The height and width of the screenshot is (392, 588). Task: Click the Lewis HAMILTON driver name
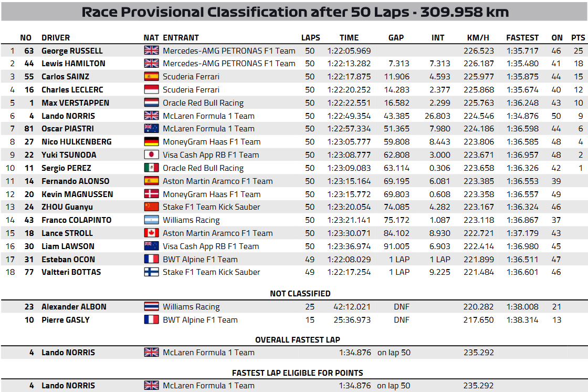(73, 64)
